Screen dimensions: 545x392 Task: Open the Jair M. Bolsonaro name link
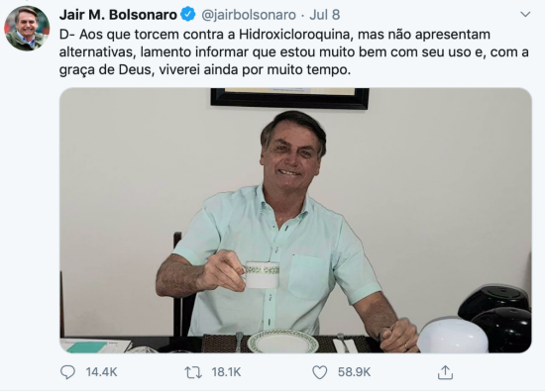(x=118, y=15)
